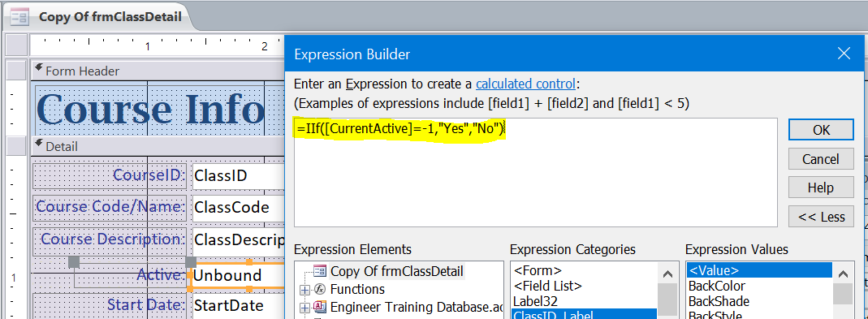Click the form icon on the document tab
The width and height of the screenshot is (868, 319).
19,16
